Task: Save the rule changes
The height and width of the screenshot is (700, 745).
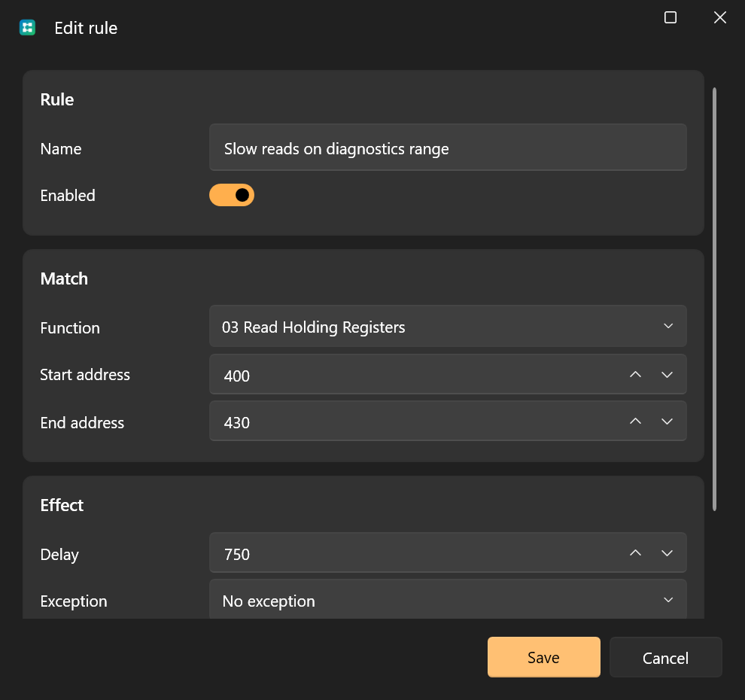Action: click(x=543, y=657)
